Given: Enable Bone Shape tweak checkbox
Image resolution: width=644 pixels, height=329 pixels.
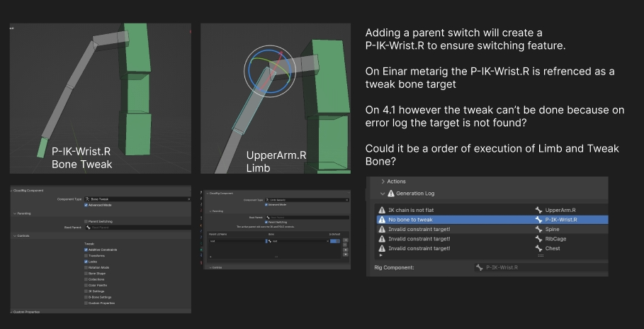Looking at the screenshot, I should [86, 273].
